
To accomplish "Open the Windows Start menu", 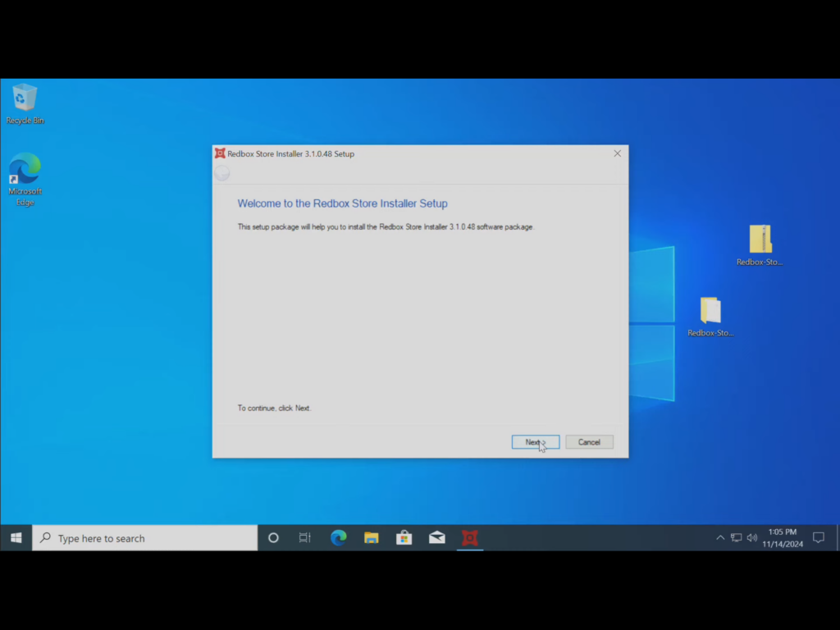I will point(16,538).
